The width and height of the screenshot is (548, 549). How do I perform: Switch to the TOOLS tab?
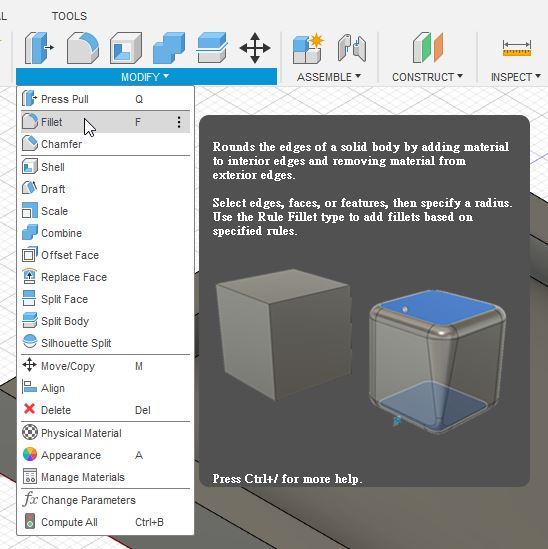tap(69, 16)
